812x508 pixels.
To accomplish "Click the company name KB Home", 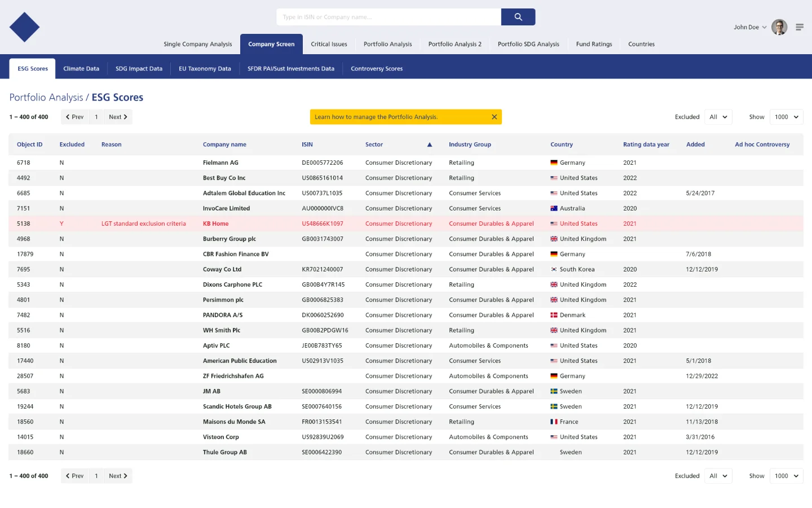I will point(216,224).
